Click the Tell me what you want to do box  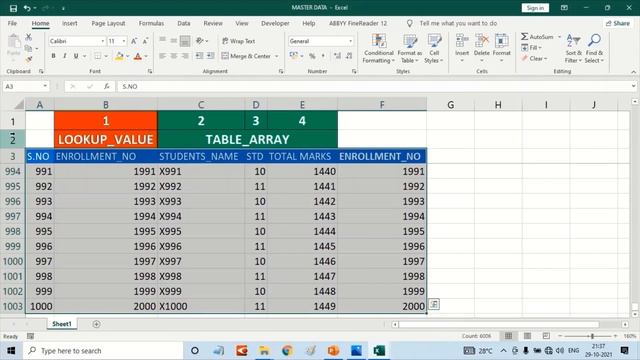[458, 23]
